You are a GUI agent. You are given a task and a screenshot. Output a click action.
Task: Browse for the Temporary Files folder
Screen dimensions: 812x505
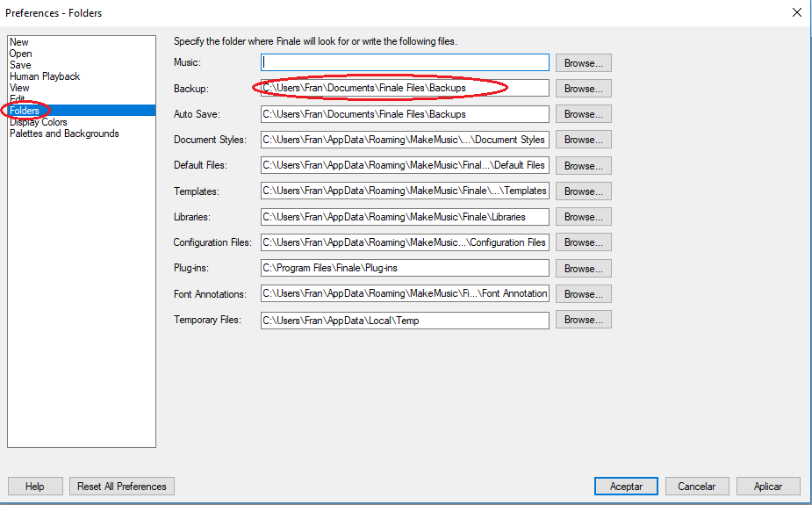pyautogui.click(x=584, y=320)
